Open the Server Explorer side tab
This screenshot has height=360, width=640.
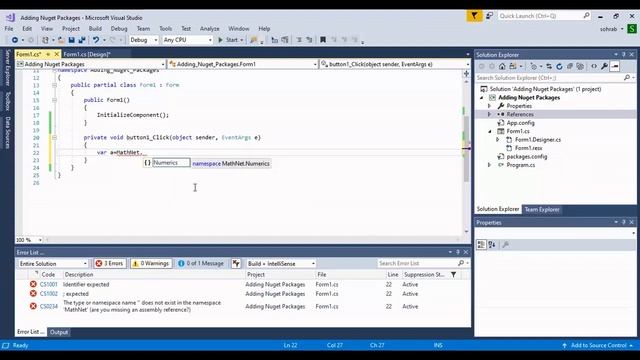pos(7,67)
